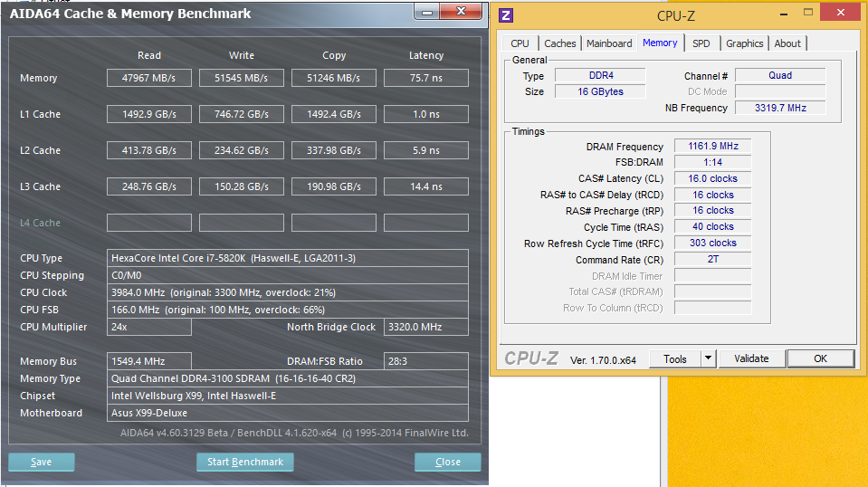Click the CPU FSB field 166.0 MHz

[287, 310]
